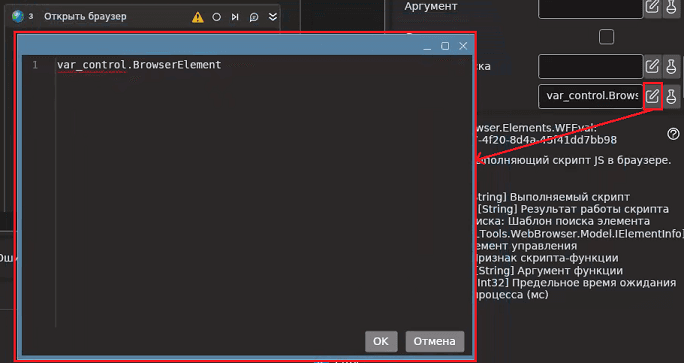Click the flask icon next to var_control.Brows field
This screenshot has width=684, height=363.
[671, 96]
